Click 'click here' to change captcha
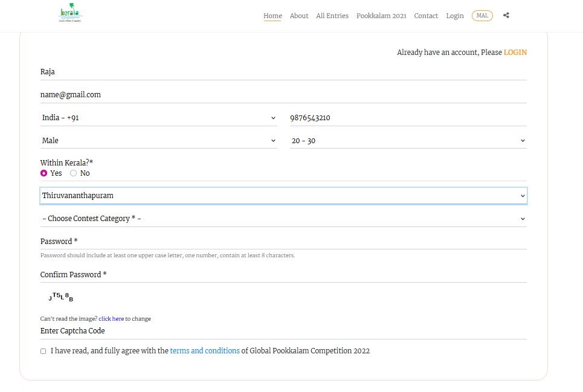The image size is (583, 392). [111, 319]
